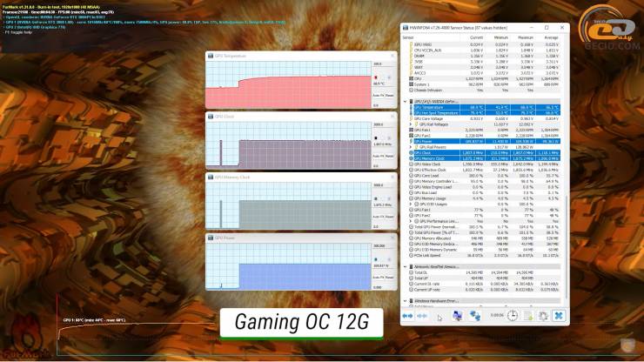This screenshot has height=362, width=644.
Task: Expand the GPU Rail Voltages subgroup
Action: tap(410, 124)
